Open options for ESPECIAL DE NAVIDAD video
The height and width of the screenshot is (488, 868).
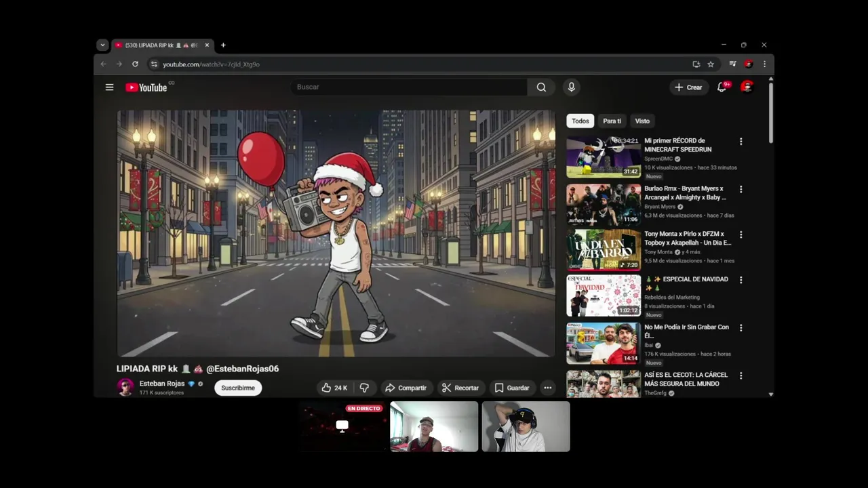pos(741,280)
